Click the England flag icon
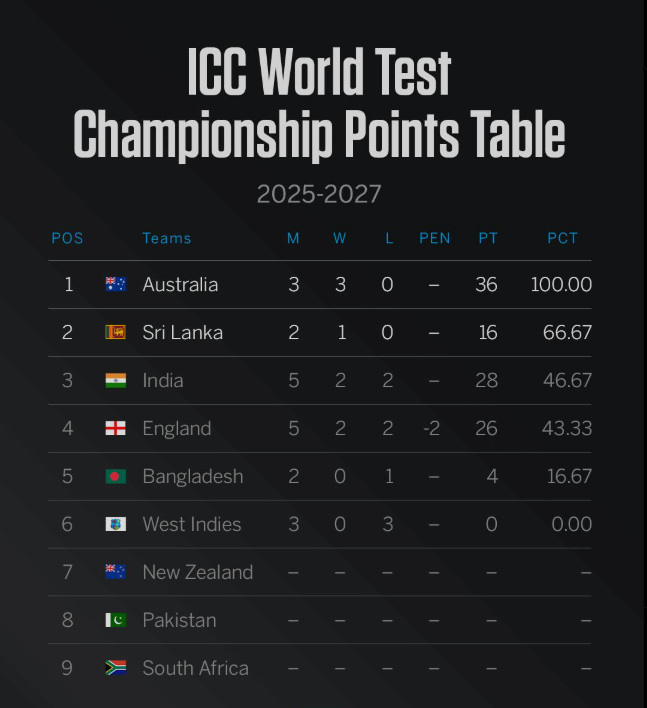Screen dimensions: 647x708 click(x=116, y=428)
